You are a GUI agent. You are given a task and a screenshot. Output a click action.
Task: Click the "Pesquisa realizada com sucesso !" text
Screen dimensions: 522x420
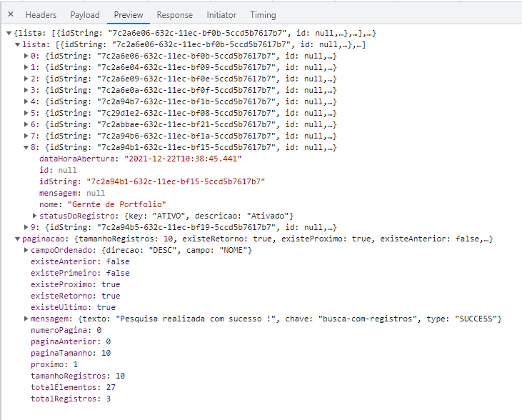196,319
